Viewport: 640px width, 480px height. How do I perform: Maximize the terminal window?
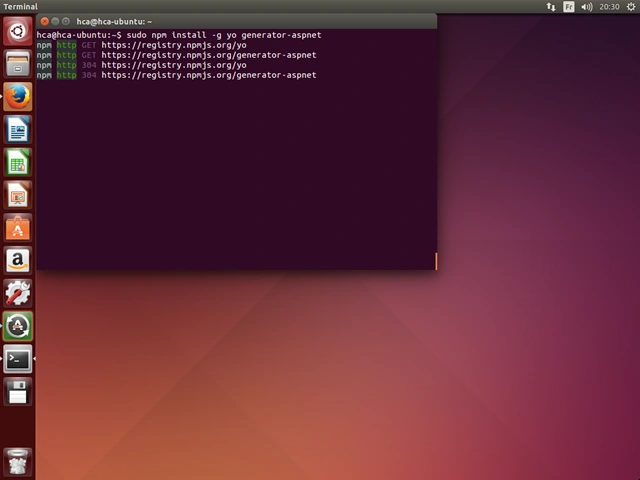66,21
